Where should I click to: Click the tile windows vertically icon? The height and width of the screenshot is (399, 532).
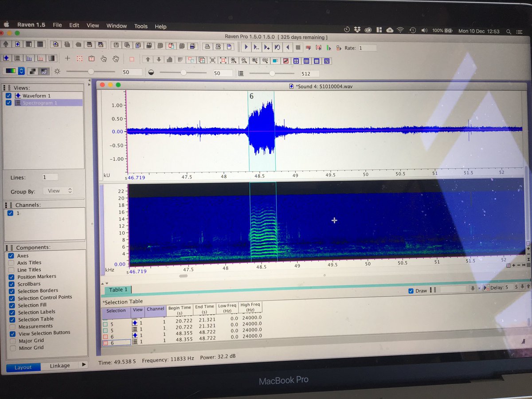pyautogui.click(x=306, y=61)
